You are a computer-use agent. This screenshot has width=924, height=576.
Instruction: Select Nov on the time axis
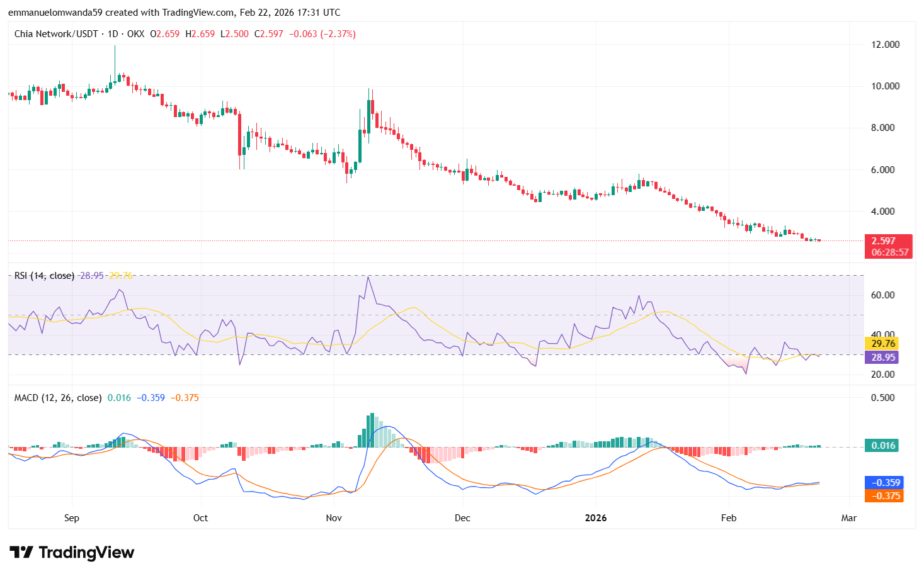(333, 518)
